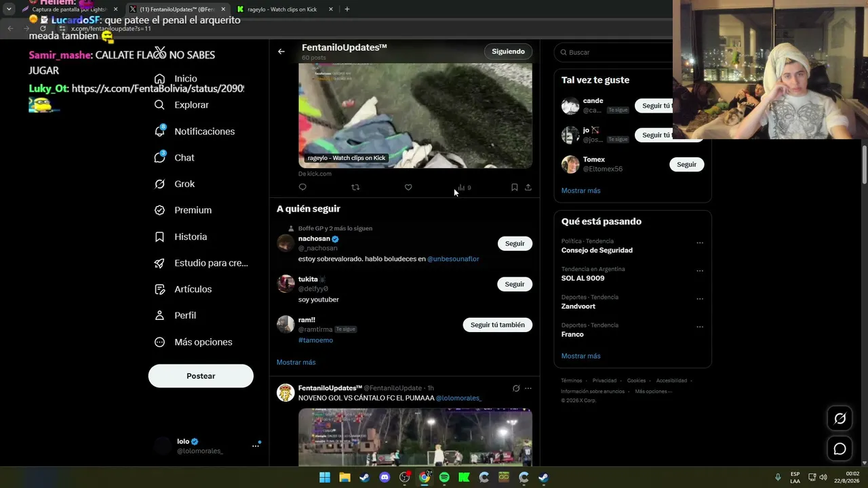Open account switcher menu for lolo
868x488 pixels.
256,445
